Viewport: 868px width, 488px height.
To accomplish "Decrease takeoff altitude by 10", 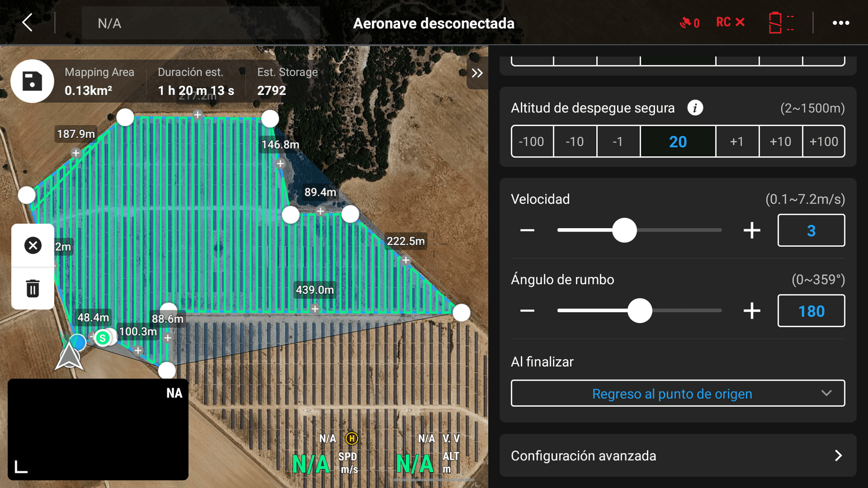I will tap(575, 141).
